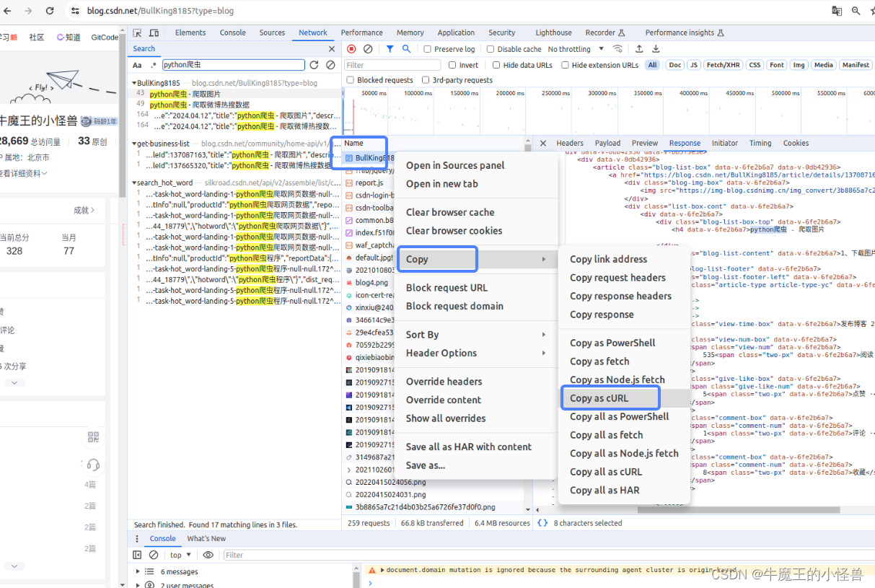
Task: Click the browser forward arrow
Action: tap(28, 11)
